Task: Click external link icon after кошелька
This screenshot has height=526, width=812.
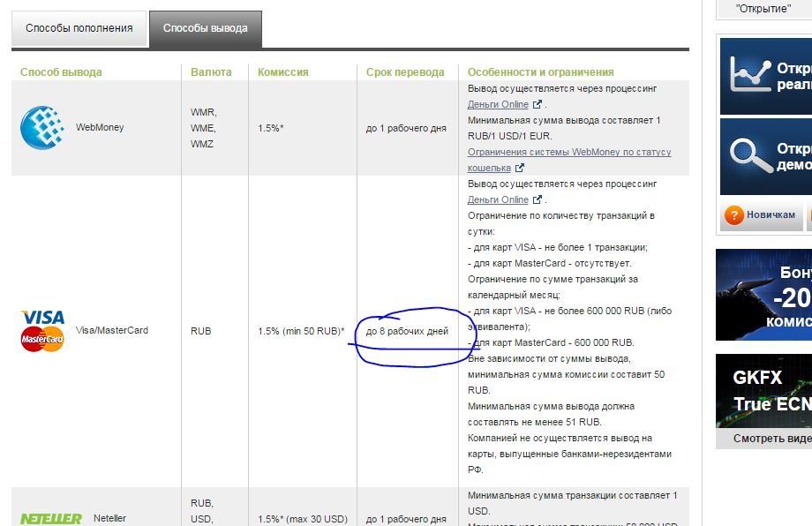Action: 519,168
